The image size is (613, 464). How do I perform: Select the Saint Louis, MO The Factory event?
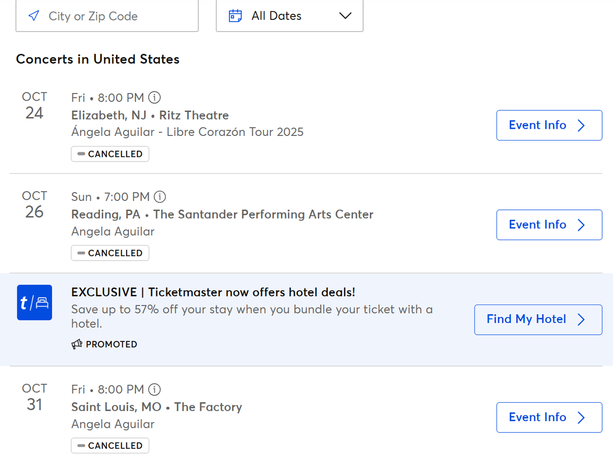coord(156,408)
